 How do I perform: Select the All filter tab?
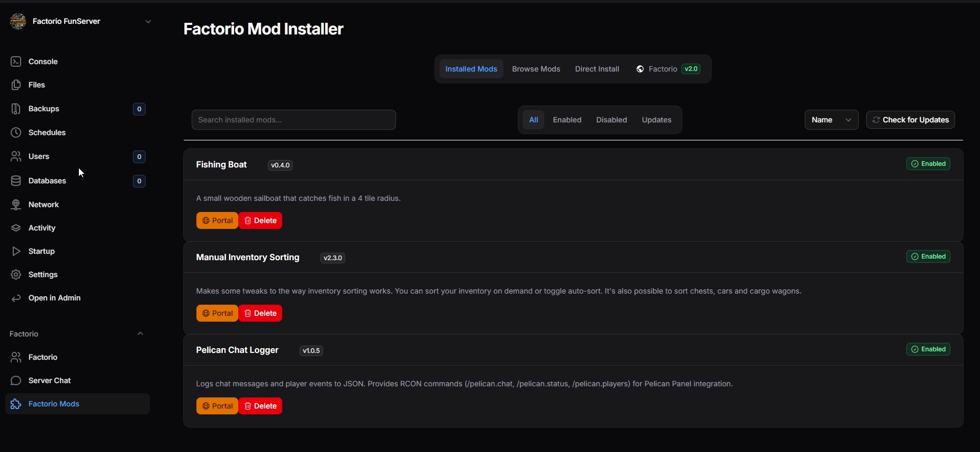click(x=534, y=120)
